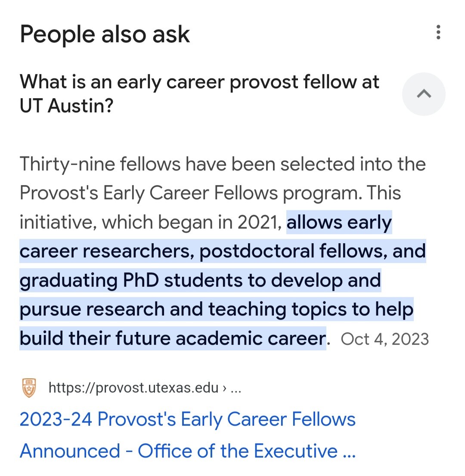Screen dimensions: 465x476
Task: Collapse the expanded question with chevron
Action: (x=424, y=94)
